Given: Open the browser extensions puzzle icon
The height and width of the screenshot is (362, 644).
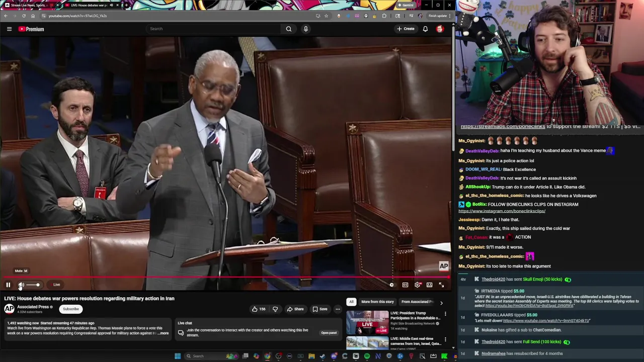Looking at the screenshot, I should (384, 16).
